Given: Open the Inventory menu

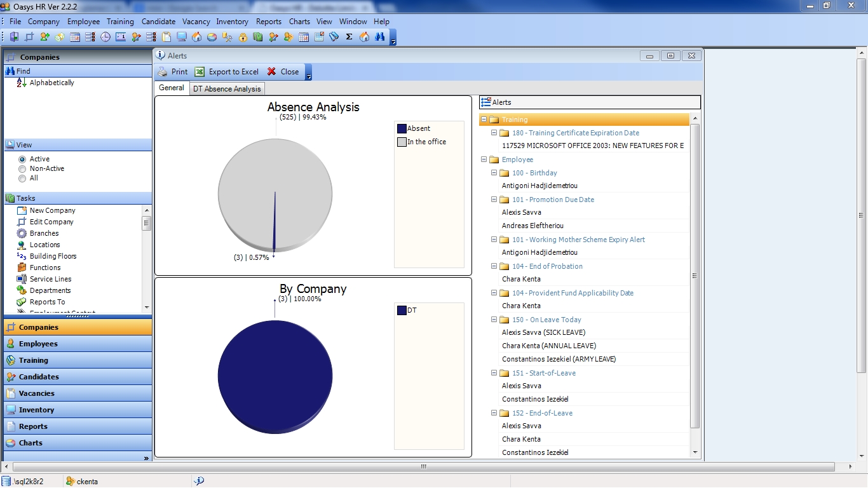Looking at the screenshot, I should [x=233, y=21].
